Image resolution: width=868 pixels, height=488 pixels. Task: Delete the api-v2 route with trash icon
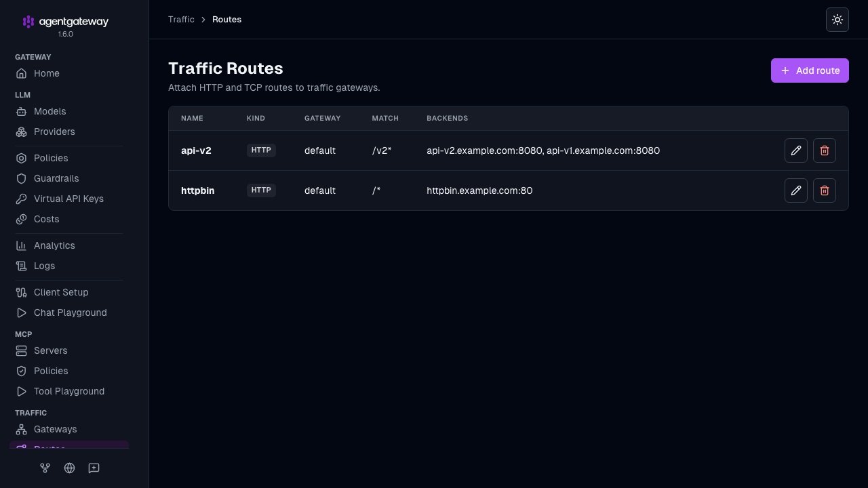pos(825,150)
